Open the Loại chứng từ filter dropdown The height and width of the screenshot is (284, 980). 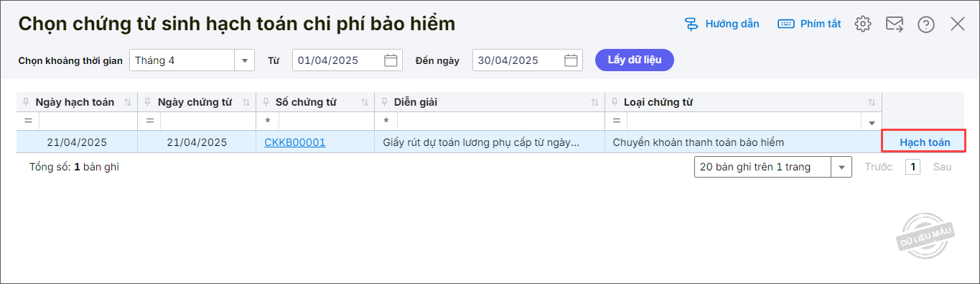coord(872,122)
